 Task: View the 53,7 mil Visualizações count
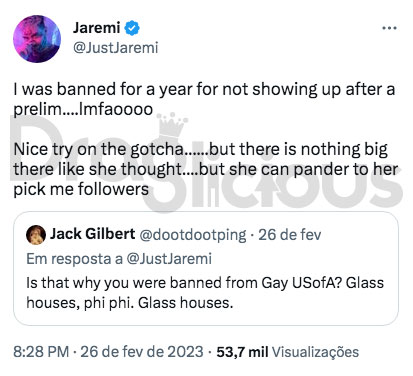pos(288,352)
